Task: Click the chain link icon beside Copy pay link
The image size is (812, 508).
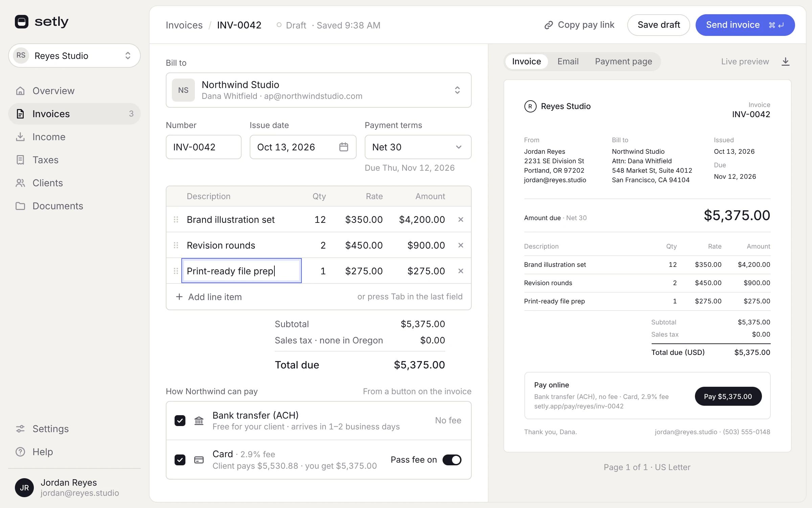Action: click(548, 25)
